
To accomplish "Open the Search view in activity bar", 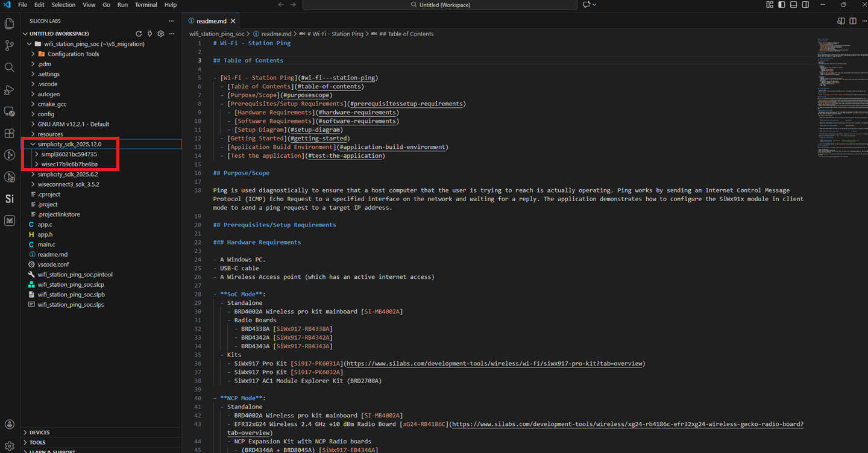I will coord(9,67).
